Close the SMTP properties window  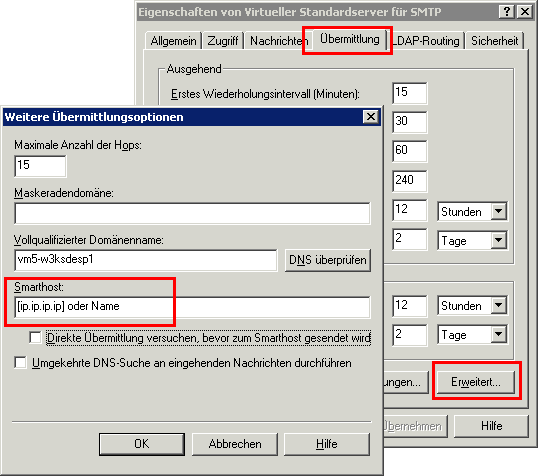click(525, 12)
